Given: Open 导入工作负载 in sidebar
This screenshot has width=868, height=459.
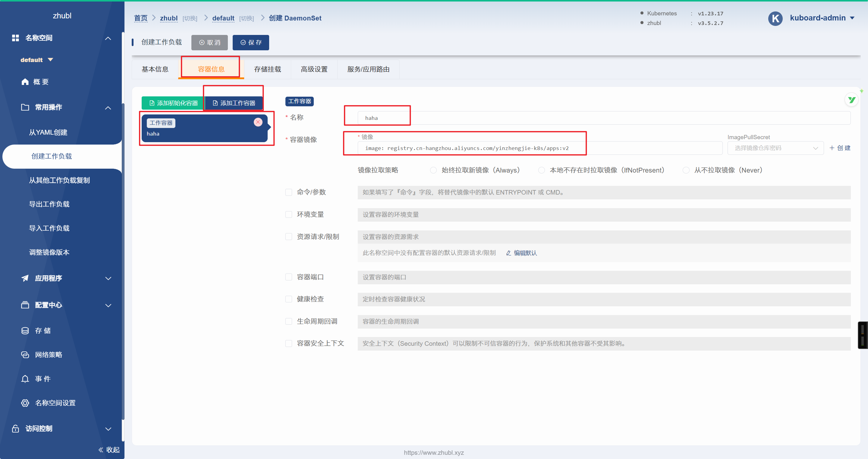Looking at the screenshot, I should [49, 228].
